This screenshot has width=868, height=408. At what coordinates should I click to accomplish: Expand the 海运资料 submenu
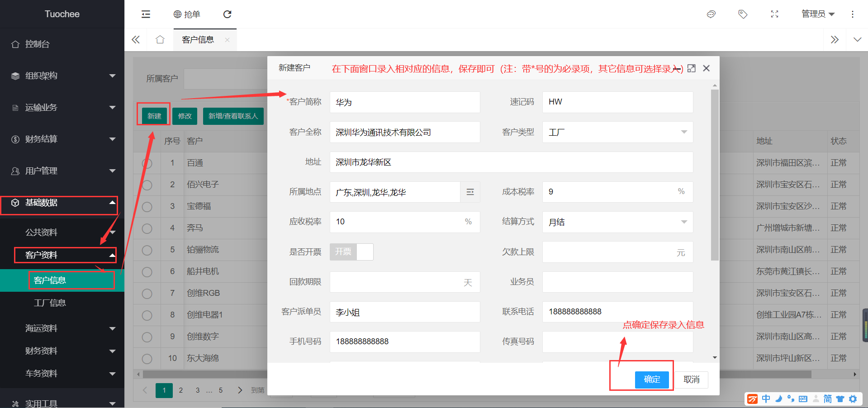[x=112, y=328]
